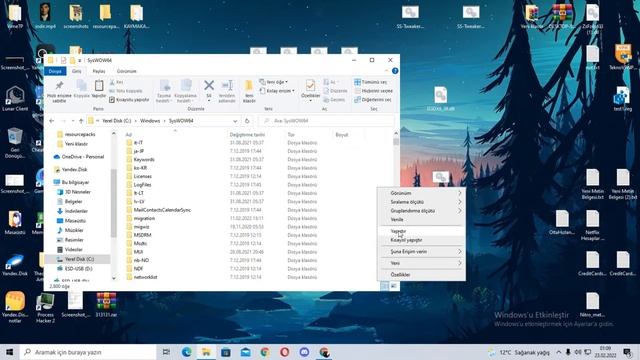Image resolution: width=640 pixels, height=360 pixels.
Task: Click Yerel Disk (C:) in the breadcrumb
Action: point(117,121)
